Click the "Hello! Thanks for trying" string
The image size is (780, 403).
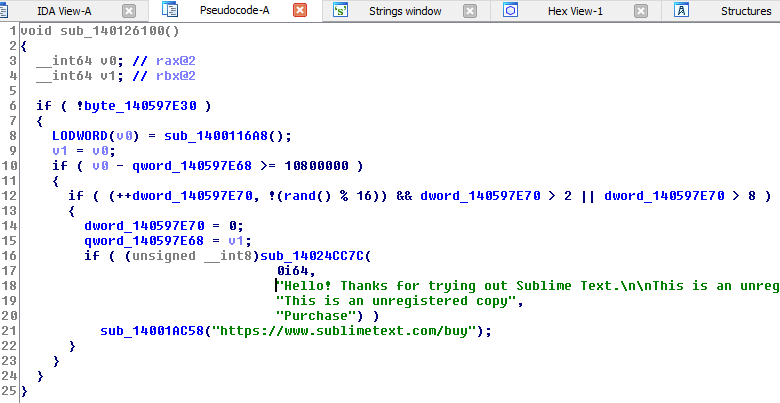[x=528, y=286]
